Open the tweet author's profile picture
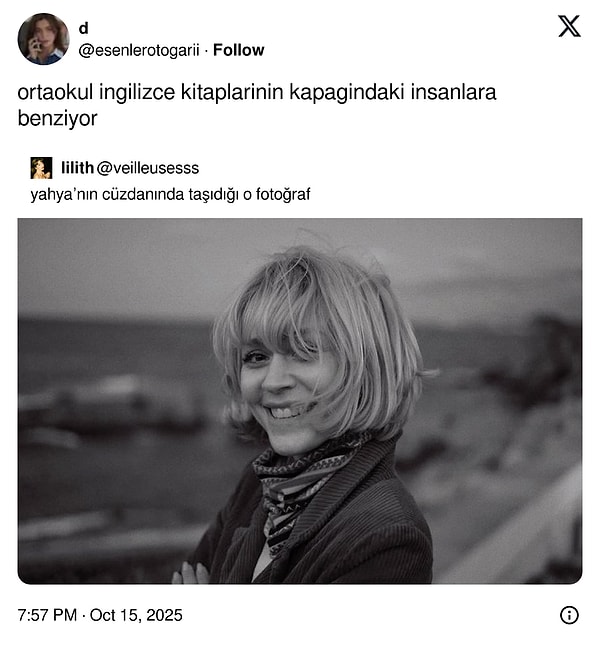Screen dimensions: 600x645 (x=43, y=38)
